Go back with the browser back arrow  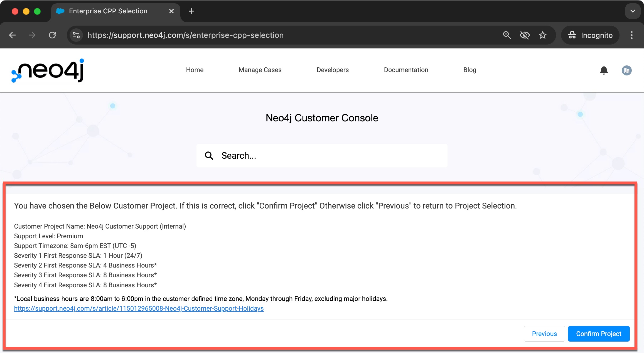pos(13,35)
